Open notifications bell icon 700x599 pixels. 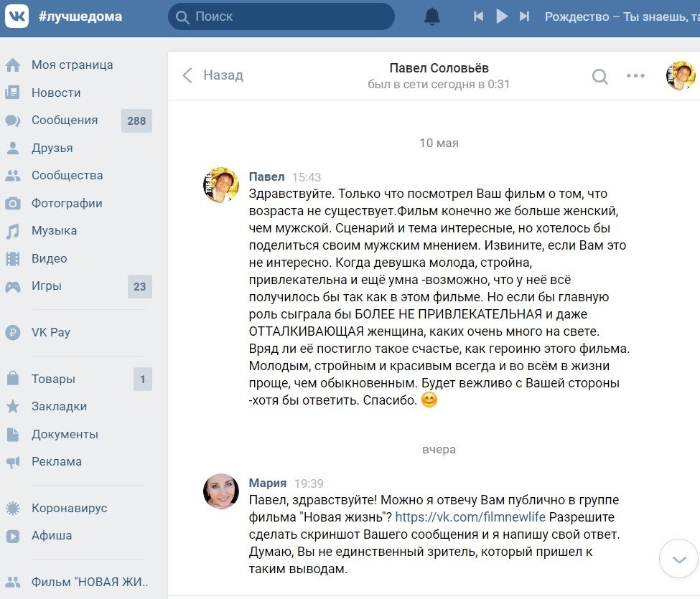click(431, 16)
